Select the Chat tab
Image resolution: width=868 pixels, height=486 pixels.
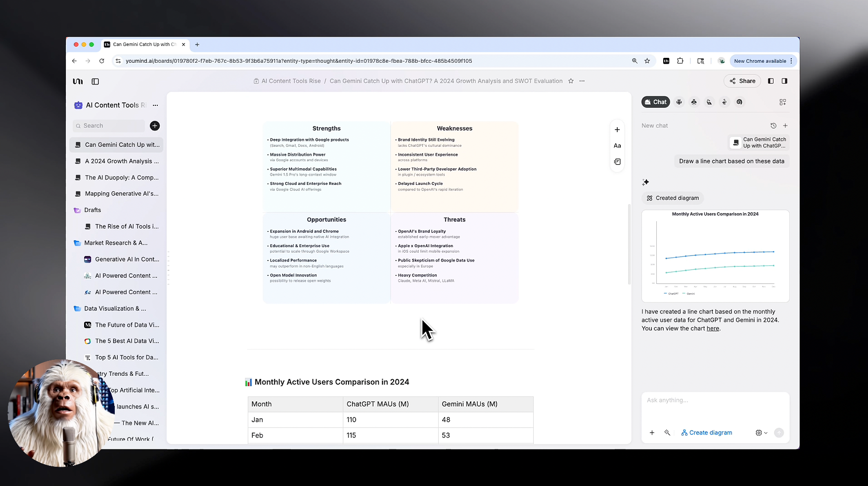coord(655,102)
